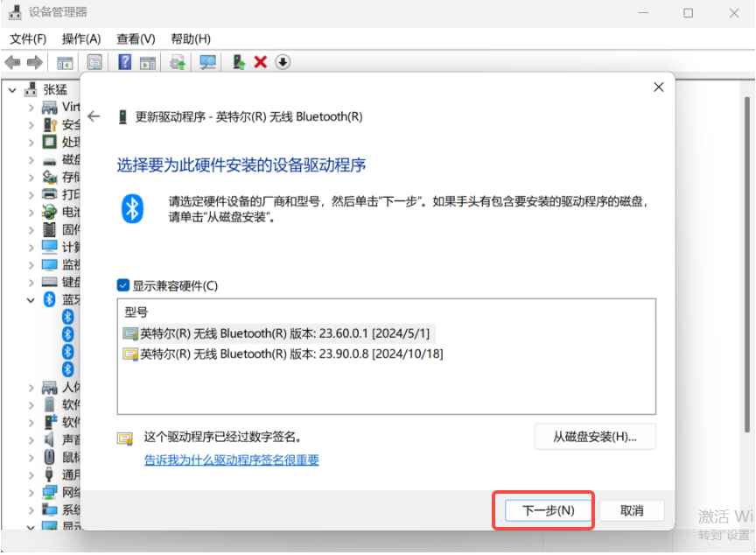Image resolution: width=756 pixels, height=555 pixels.
Task: Click the down-arrow circle toolbar icon
Action: 283,62
